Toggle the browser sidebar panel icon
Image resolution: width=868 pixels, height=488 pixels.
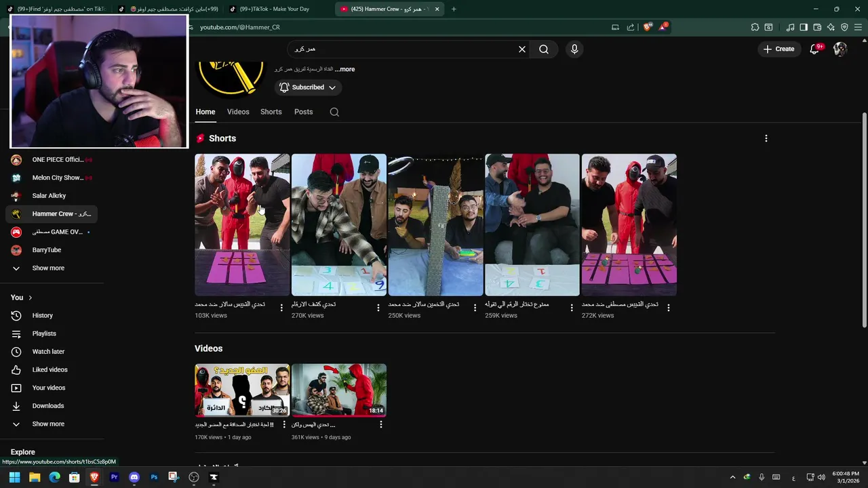coord(804,27)
